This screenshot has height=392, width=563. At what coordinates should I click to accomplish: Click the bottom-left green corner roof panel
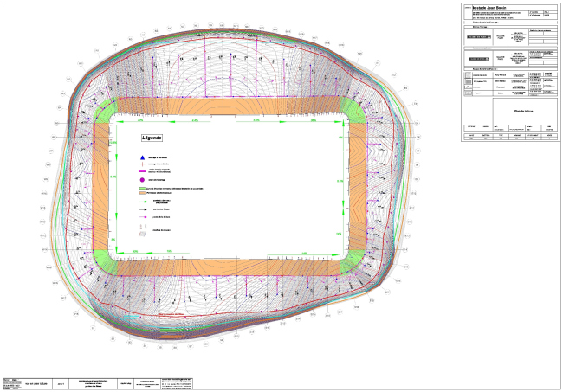103,260
